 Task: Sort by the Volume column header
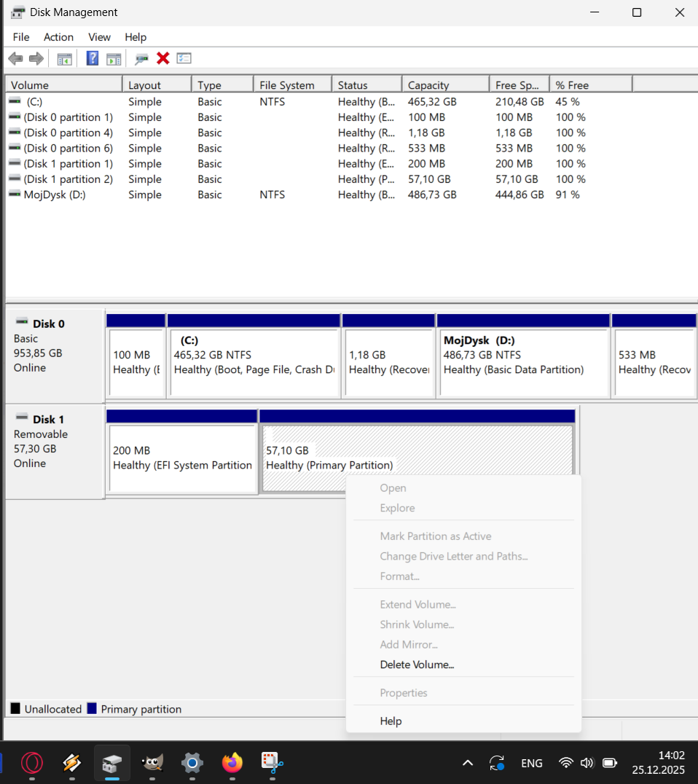pos(64,85)
